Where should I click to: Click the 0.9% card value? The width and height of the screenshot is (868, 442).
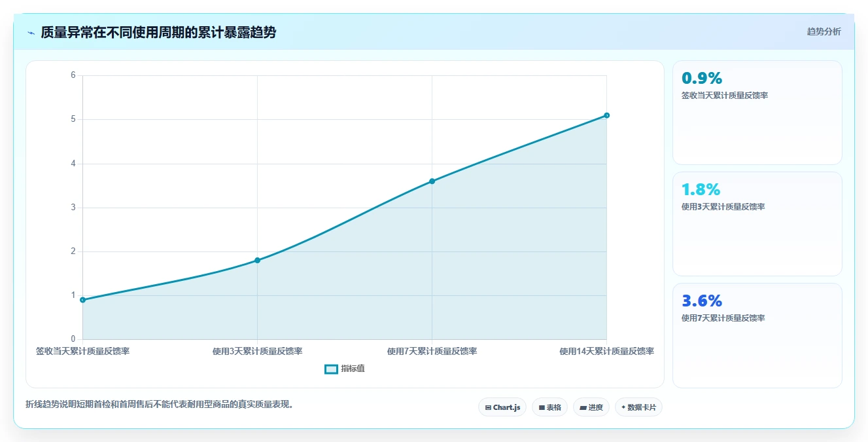click(x=702, y=79)
